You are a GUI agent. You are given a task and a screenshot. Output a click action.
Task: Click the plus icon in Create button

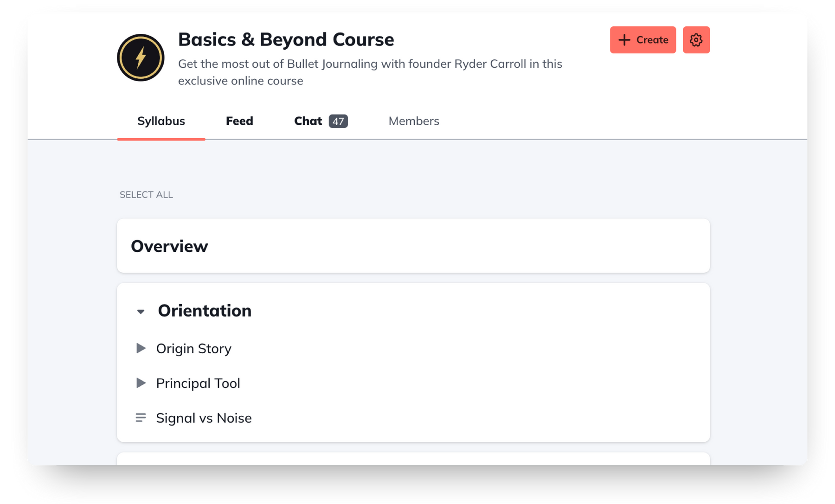point(624,40)
